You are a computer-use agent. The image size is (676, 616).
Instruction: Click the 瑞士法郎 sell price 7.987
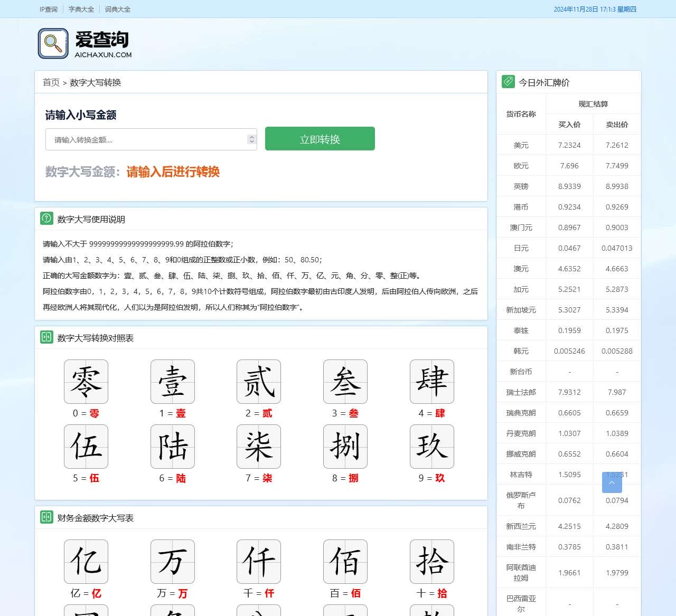pyautogui.click(x=617, y=392)
